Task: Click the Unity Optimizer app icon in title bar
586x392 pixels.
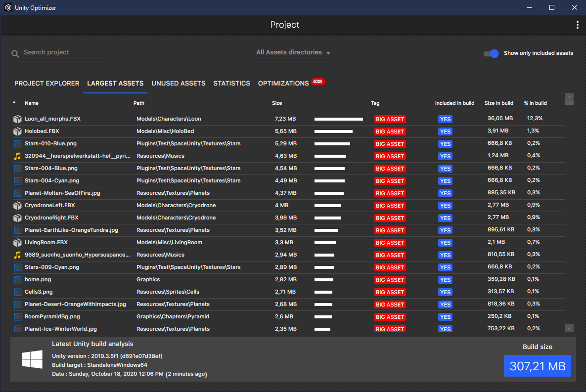Action: tap(8, 7)
